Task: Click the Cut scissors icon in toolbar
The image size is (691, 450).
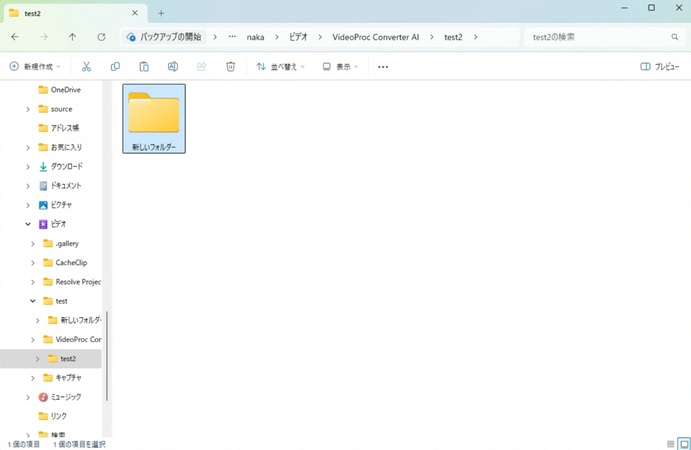Action: point(86,67)
